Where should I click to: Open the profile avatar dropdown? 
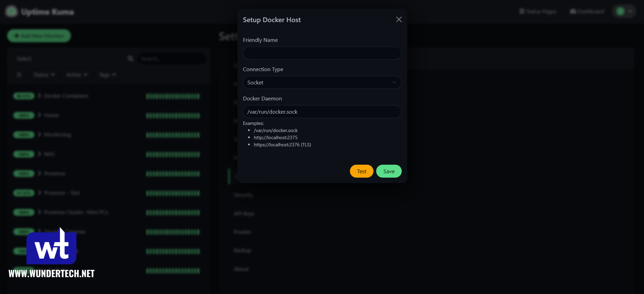[624, 12]
